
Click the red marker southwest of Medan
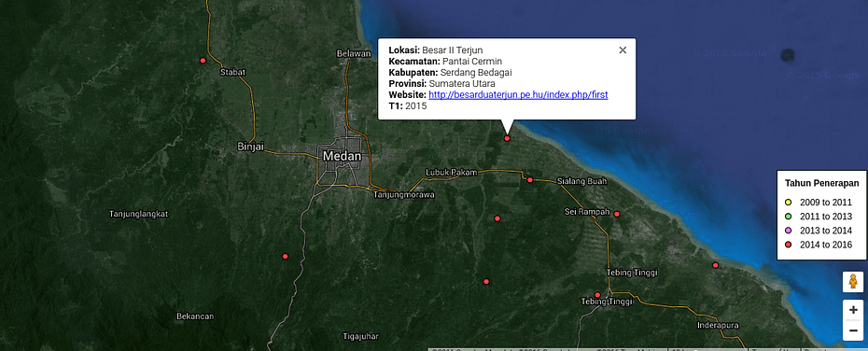[285, 257]
